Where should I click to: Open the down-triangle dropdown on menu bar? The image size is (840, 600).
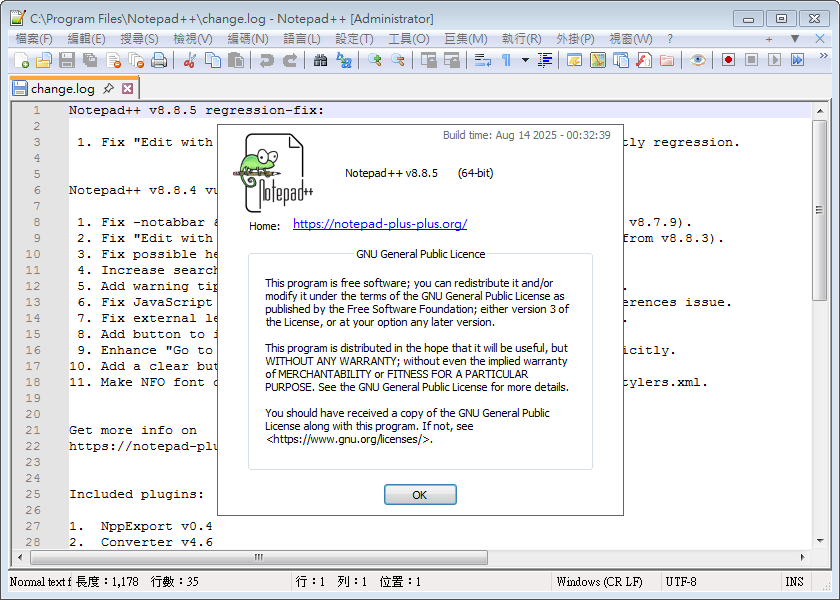click(795, 39)
